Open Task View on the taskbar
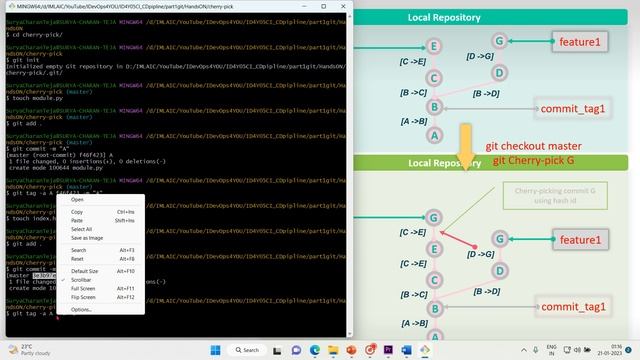This screenshot has width=640, height=360. [x=277, y=350]
